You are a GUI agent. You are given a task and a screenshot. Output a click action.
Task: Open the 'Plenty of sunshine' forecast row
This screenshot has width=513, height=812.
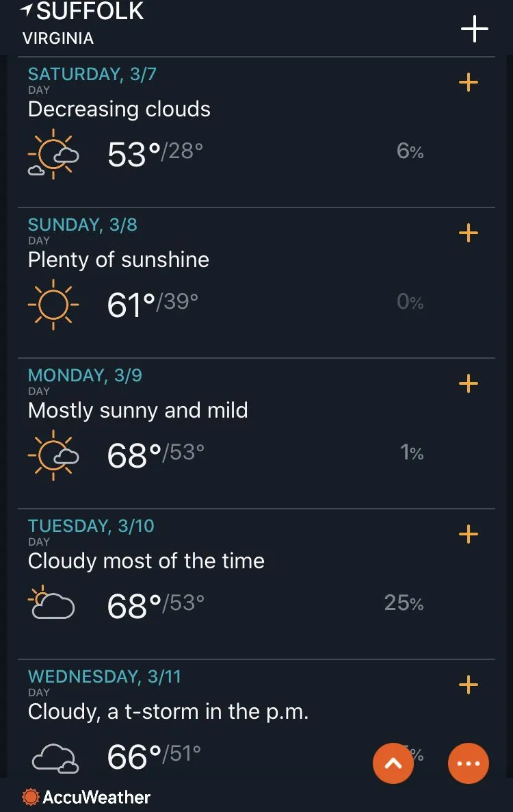coord(118,260)
